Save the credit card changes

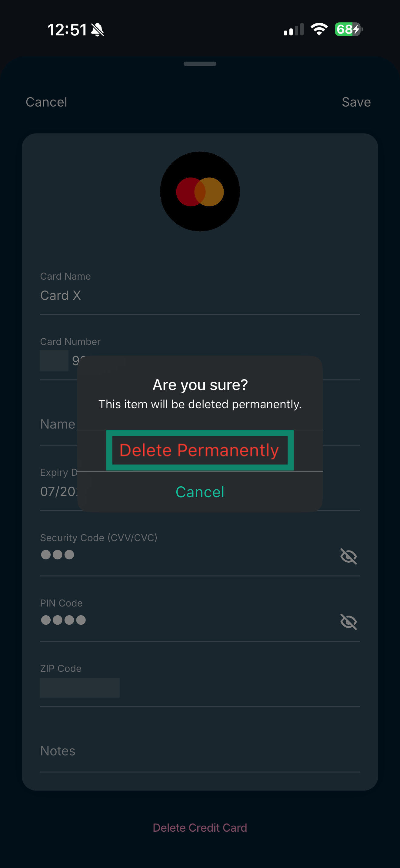click(x=356, y=102)
